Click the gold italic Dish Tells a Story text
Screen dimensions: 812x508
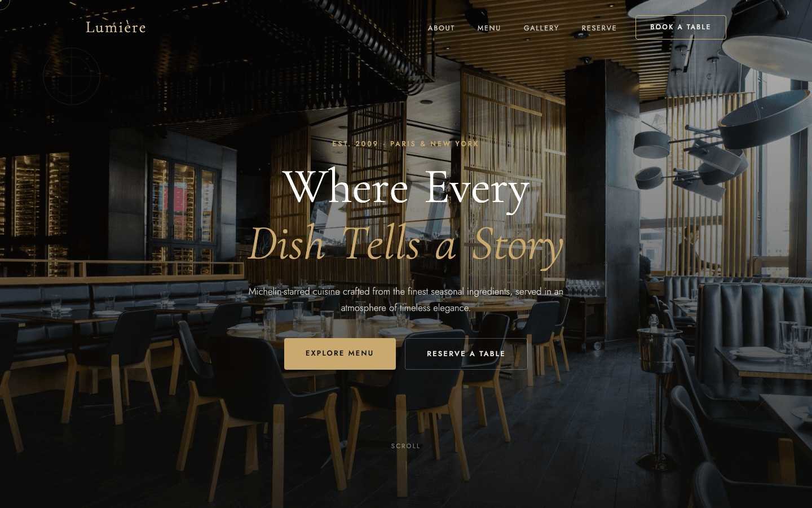point(406,244)
